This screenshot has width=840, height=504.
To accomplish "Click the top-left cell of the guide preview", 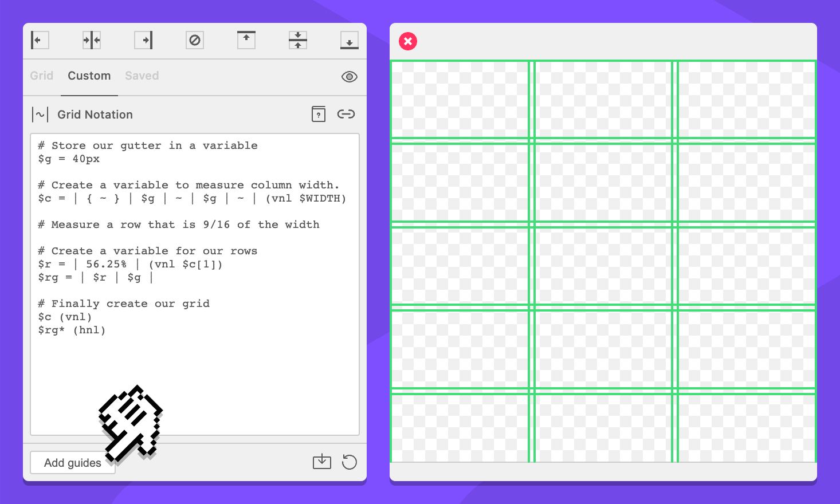I will pos(460,100).
